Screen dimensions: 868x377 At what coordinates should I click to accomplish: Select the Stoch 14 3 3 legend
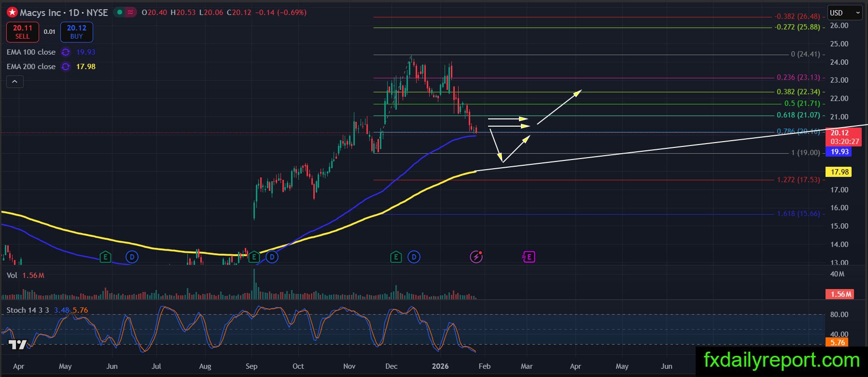pyautogui.click(x=28, y=310)
